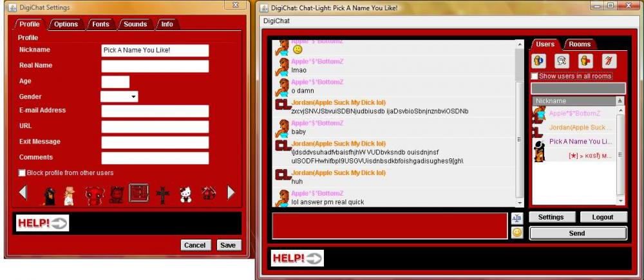Focus the Exit Message field

pyautogui.click(x=155, y=142)
